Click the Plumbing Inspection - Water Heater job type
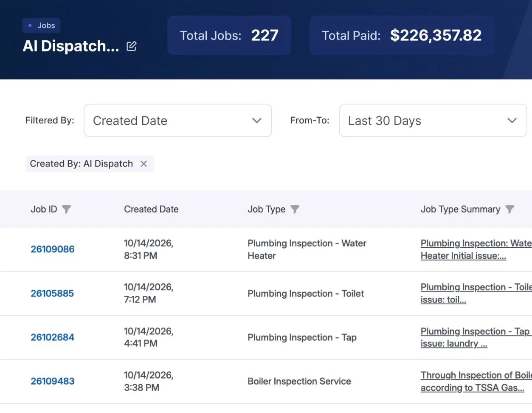The width and height of the screenshot is (532, 413). pyautogui.click(x=307, y=249)
